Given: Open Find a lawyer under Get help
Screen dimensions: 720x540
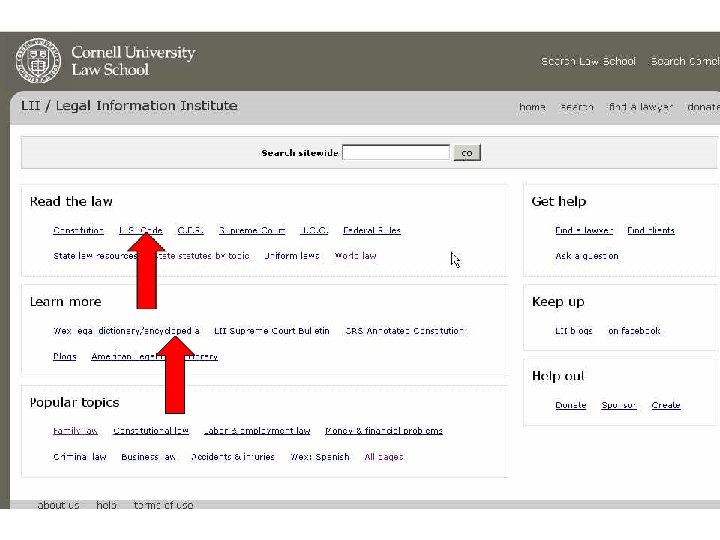Looking at the screenshot, I should pyautogui.click(x=584, y=230).
